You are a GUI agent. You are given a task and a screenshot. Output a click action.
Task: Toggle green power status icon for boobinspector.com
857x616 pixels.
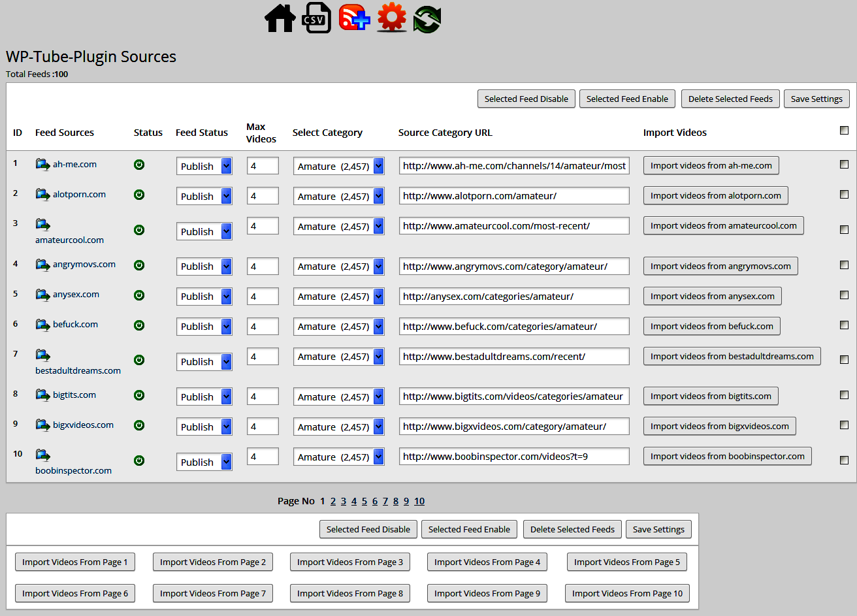pos(139,461)
